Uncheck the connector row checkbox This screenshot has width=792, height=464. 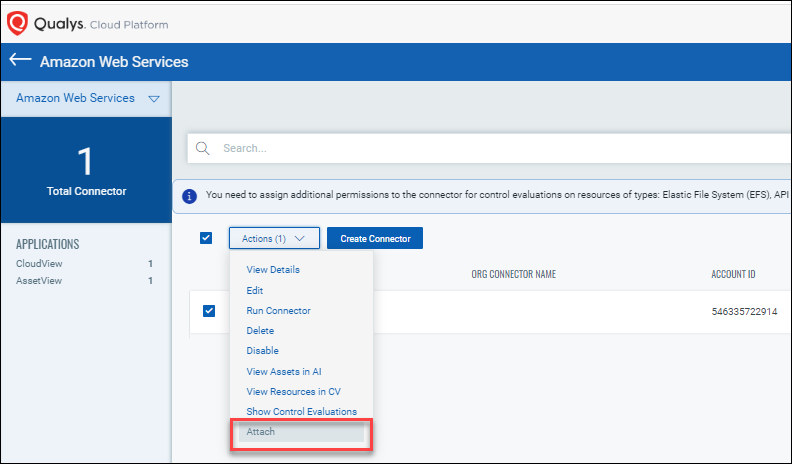(209, 311)
